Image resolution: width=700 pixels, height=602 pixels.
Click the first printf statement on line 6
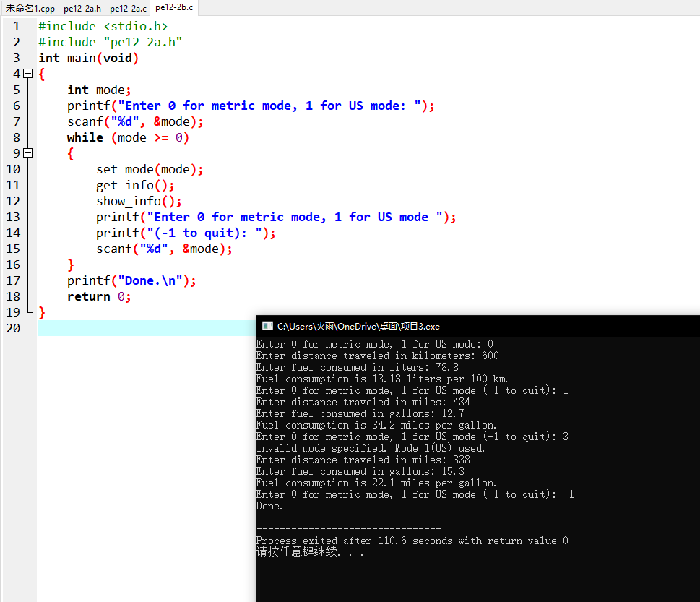251,106
